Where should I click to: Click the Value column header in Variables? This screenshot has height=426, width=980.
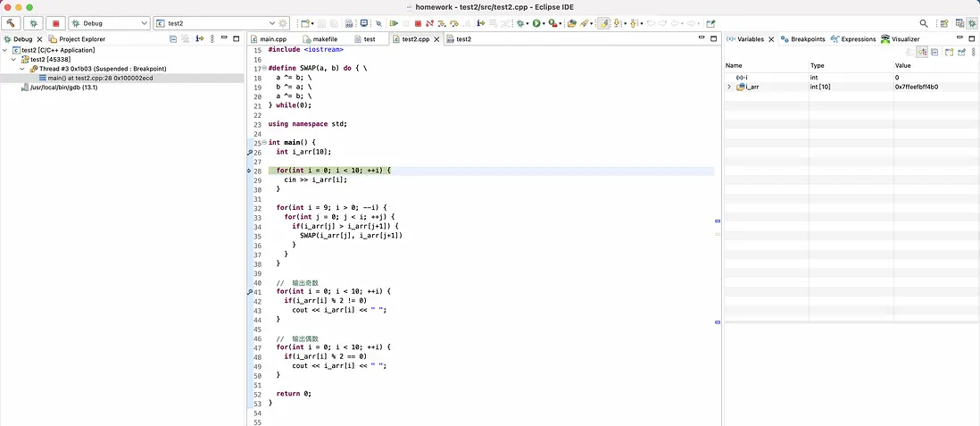[x=903, y=65]
